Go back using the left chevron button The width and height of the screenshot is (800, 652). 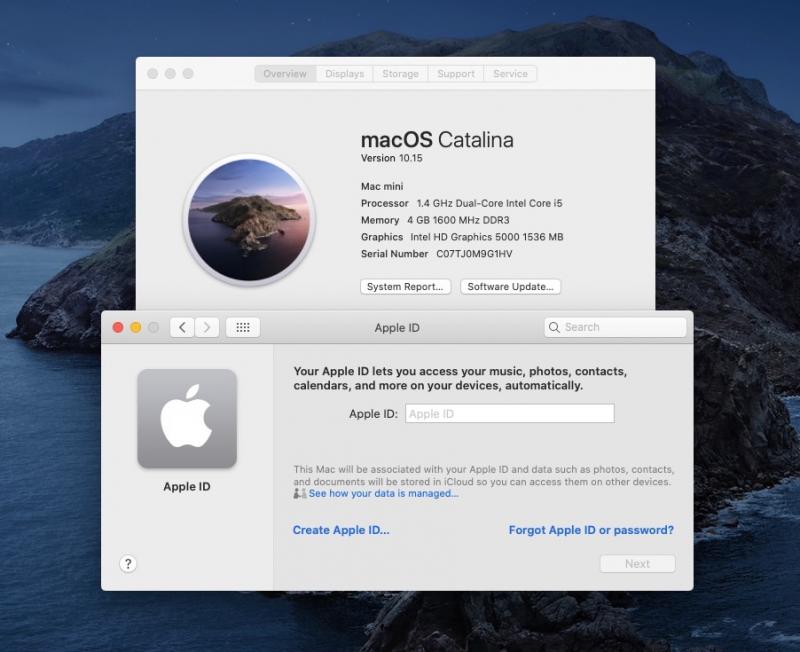coord(182,328)
